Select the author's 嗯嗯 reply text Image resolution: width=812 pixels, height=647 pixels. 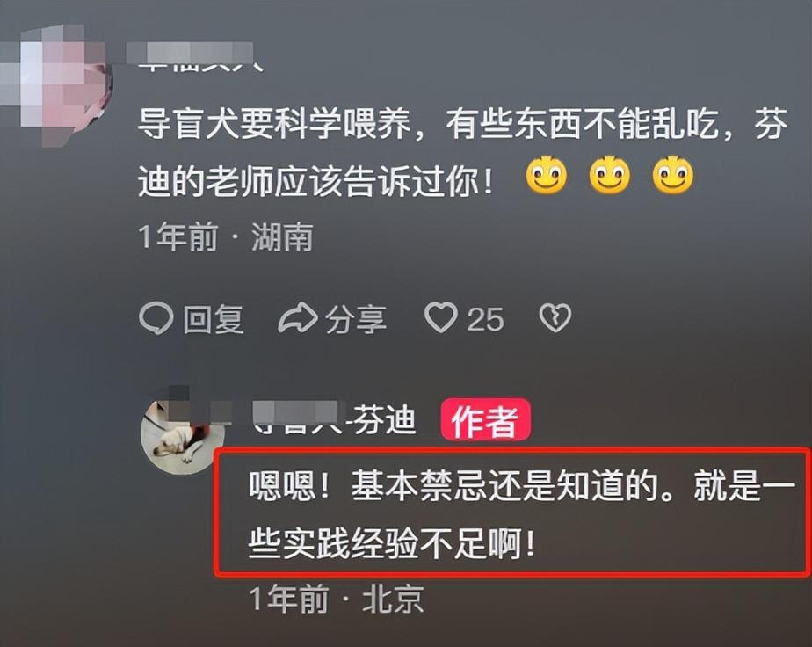[x=521, y=514]
